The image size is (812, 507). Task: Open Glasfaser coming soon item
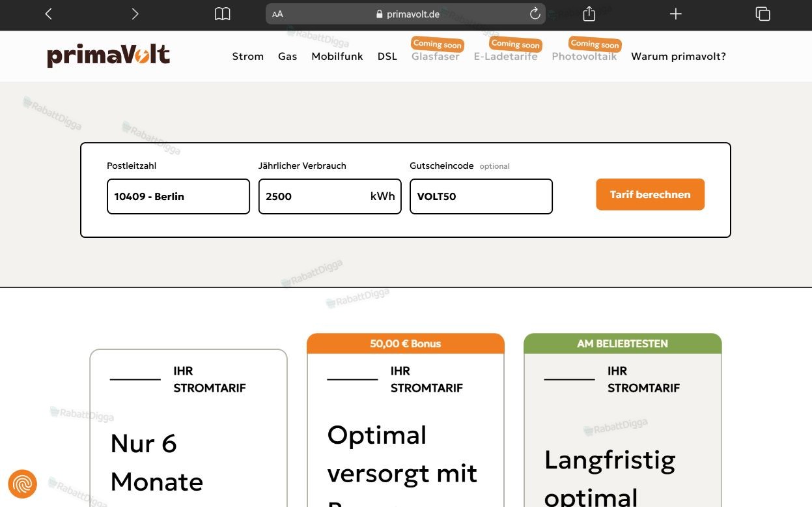click(436, 56)
